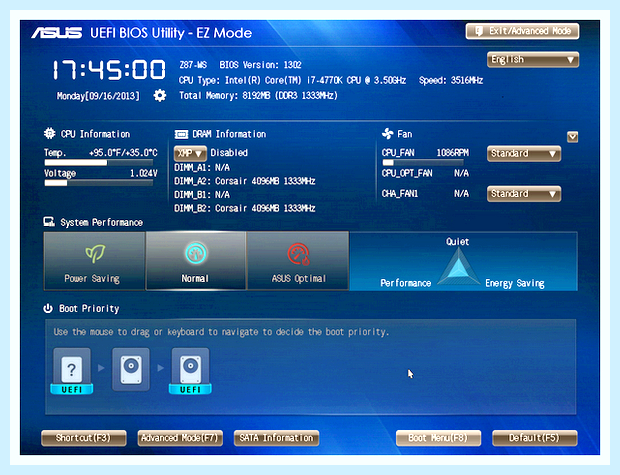620x475 pixels.
Task: Click the Total Memory 8192MB text
Action: [x=258, y=95]
